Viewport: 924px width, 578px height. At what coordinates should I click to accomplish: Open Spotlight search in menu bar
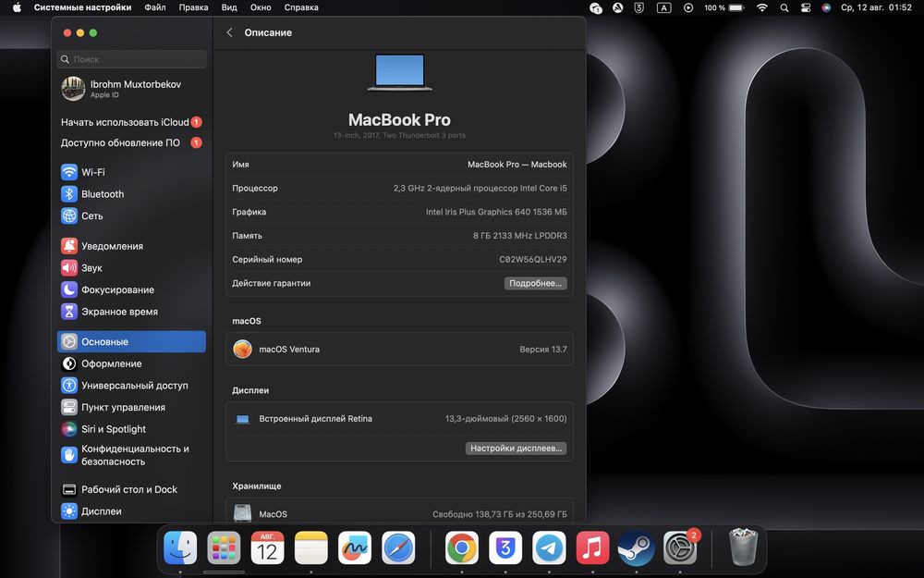point(784,7)
